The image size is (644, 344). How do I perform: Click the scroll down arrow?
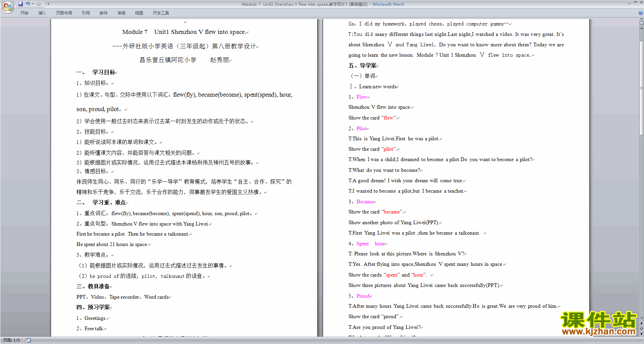pyautogui.click(x=641, y=318)
